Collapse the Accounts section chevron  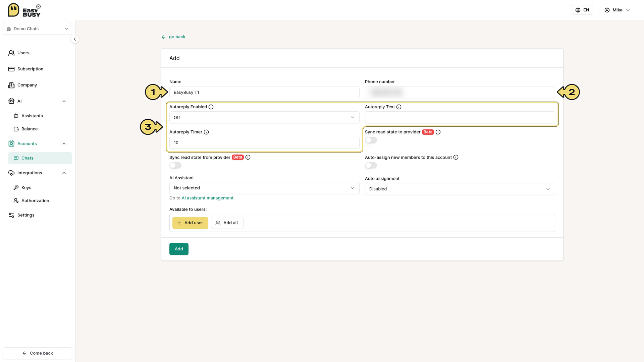pyautogui.click(x=64, y=144)
